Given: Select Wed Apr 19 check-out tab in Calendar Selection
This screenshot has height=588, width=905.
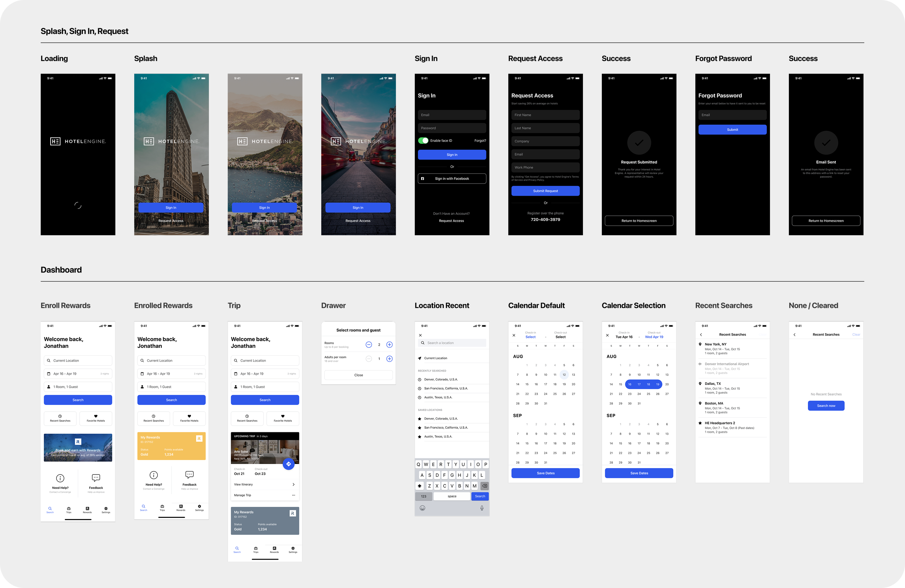Looking at the screenshot, I should point(654,335).
